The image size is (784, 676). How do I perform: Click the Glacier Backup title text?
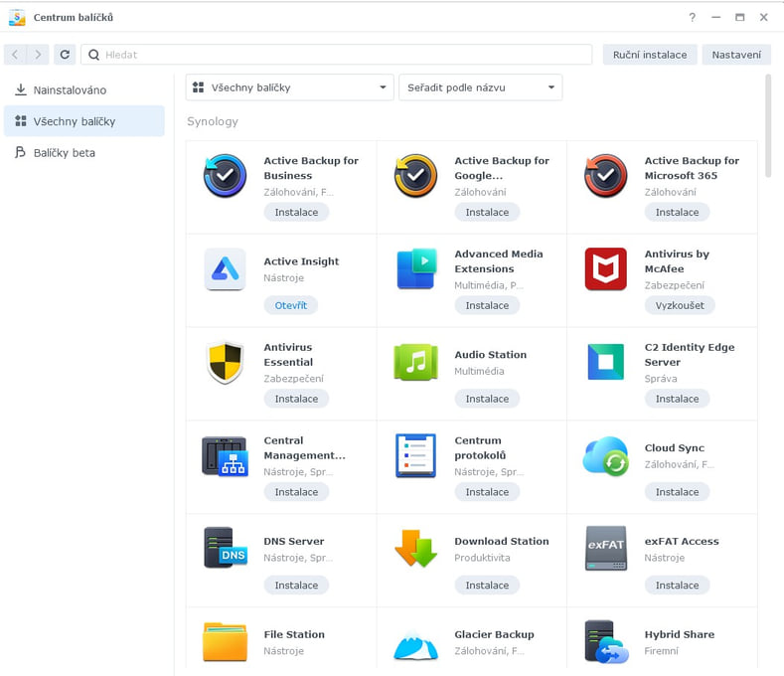pos(494,634)
